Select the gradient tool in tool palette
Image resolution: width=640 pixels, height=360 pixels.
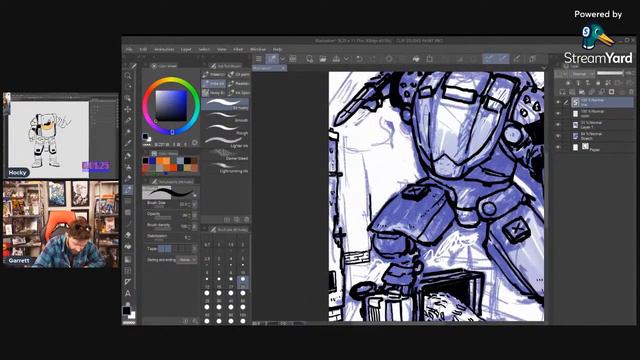[x=128, y=260]
